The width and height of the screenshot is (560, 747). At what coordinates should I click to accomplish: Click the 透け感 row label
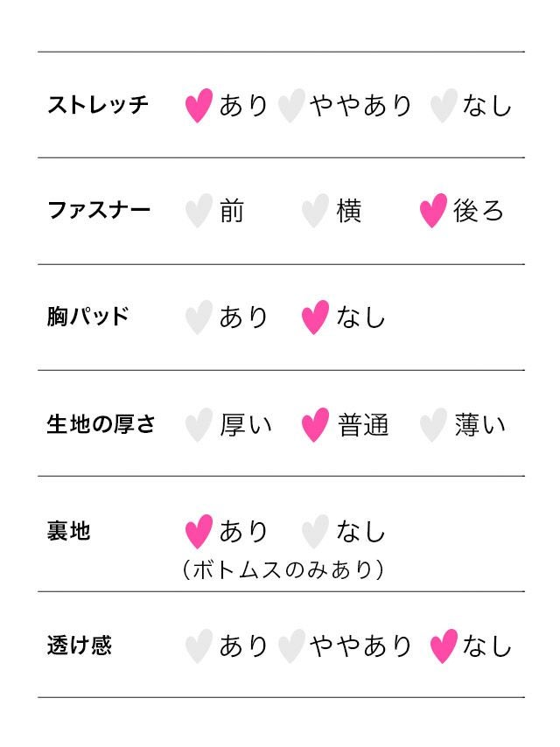pos(80,646)
